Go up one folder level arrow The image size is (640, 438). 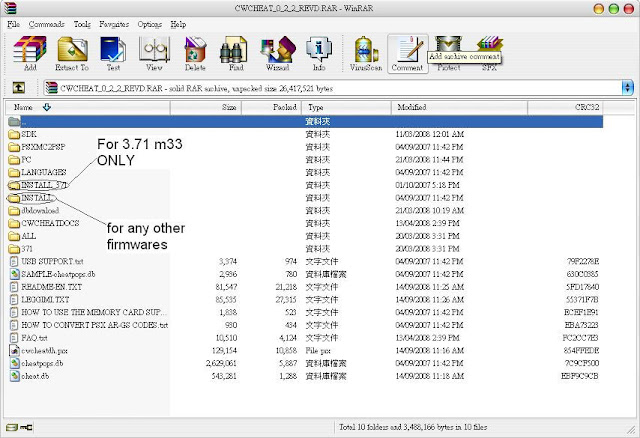18,87
